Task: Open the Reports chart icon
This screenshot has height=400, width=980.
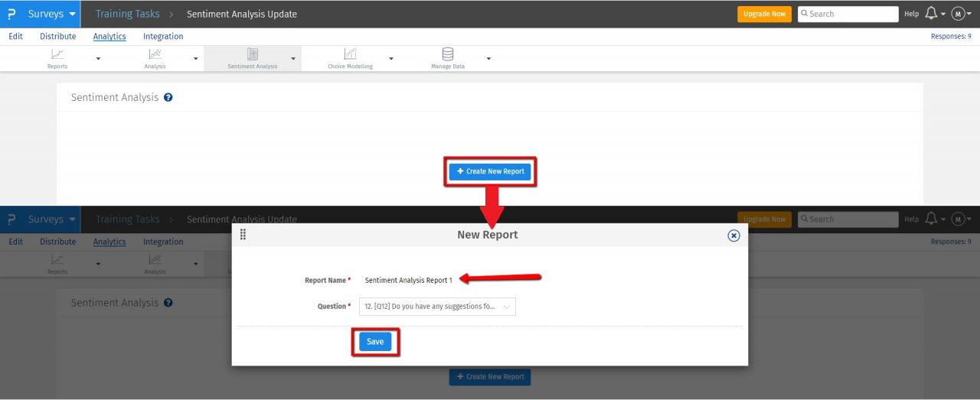Action: coord(57,54)
